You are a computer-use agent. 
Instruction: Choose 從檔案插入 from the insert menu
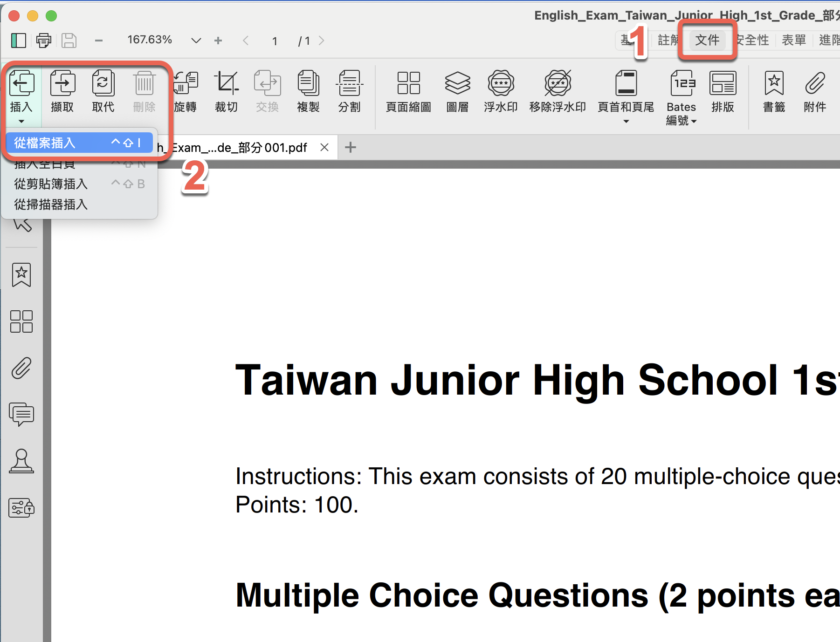click(79, 143)
